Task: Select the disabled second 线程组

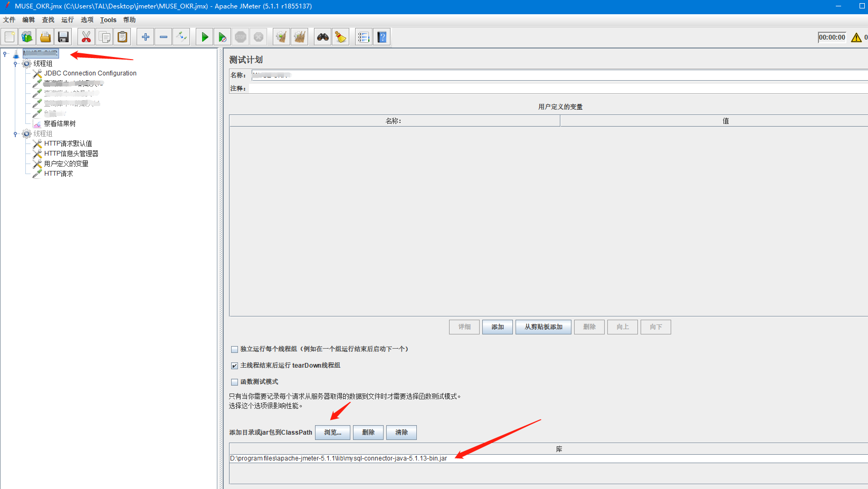Action: point(43,133)
